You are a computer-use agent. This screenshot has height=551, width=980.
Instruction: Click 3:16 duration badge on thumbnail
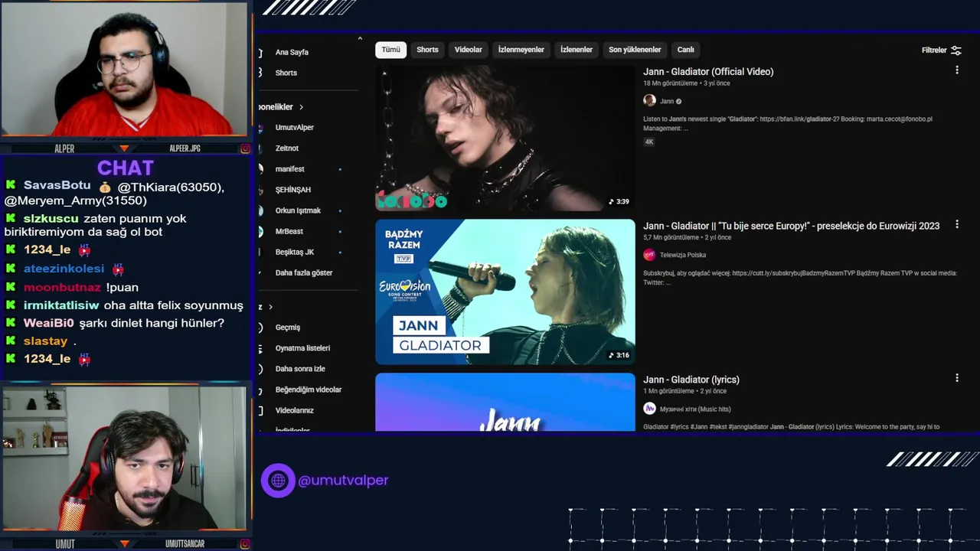pyautogui.click(x=619, y=355)
